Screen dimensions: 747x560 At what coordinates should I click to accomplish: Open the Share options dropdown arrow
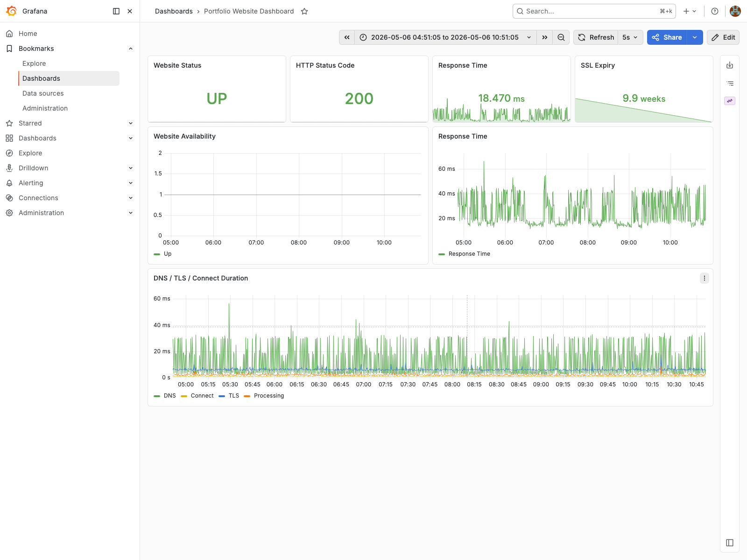(x=695, y=37)
